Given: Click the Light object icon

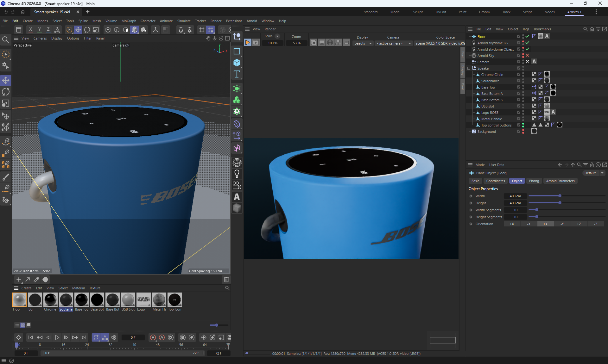Looking at the screenshot, I should (237, 174).
